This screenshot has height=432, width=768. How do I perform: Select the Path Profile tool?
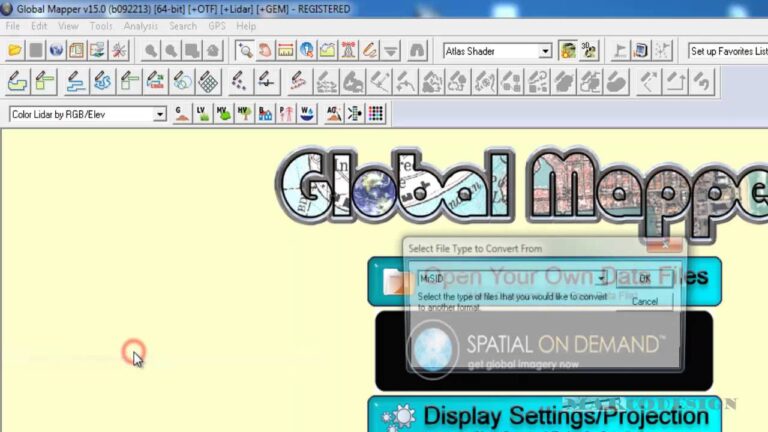(327, 50)
